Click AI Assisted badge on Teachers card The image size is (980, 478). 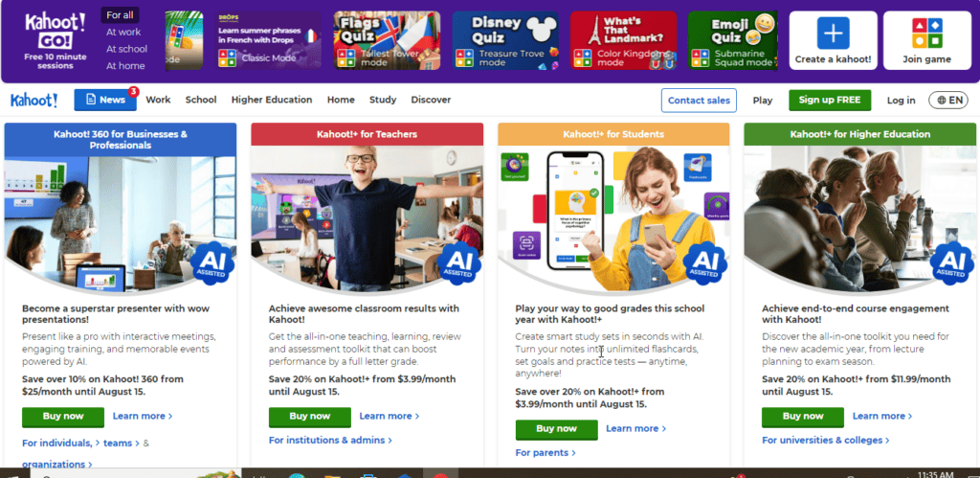[458, 262]
